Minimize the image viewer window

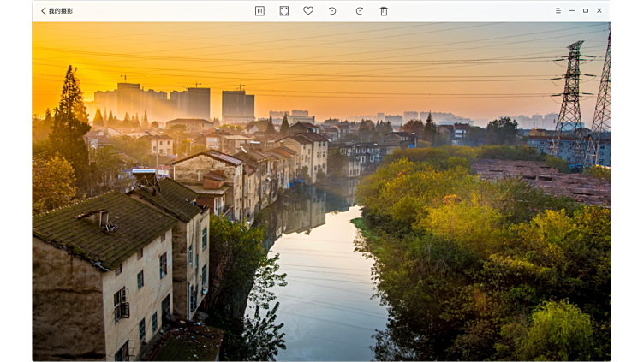[x=572, y=11]
